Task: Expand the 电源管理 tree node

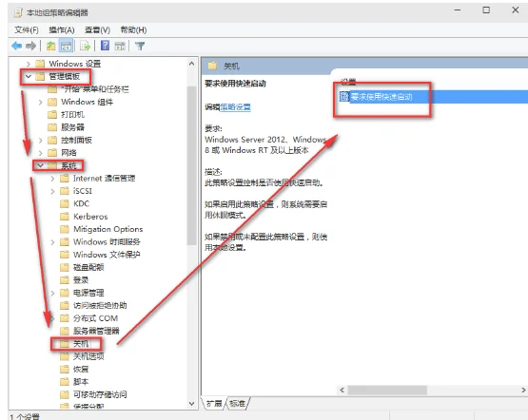Action: pyautogui.click(x=53, y=293)
